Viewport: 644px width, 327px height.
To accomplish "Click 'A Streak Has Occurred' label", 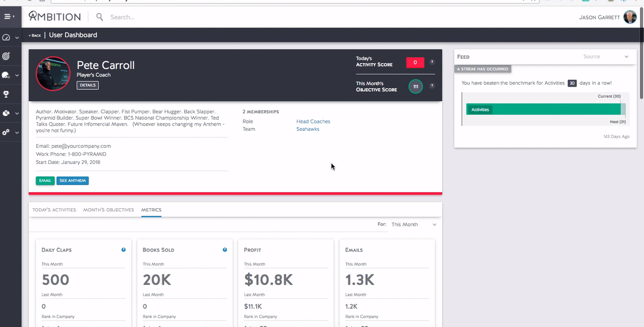I will [x=483, y=69].
